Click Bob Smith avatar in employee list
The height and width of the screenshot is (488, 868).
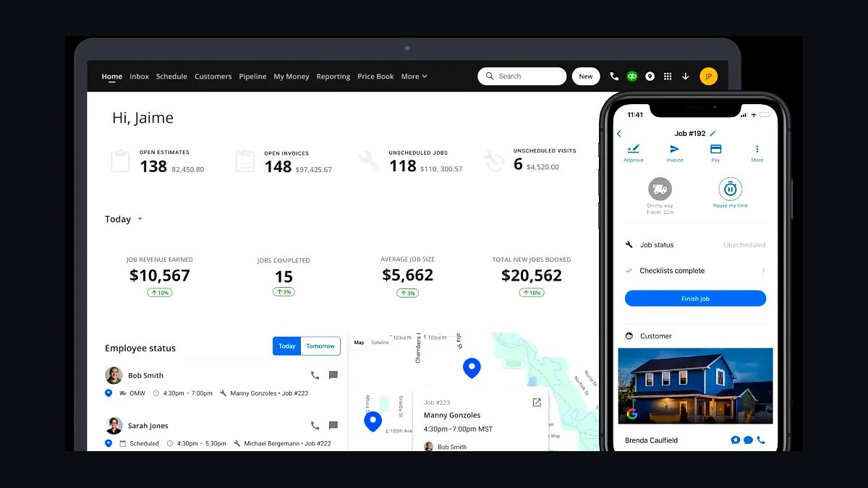click(114, 375)
